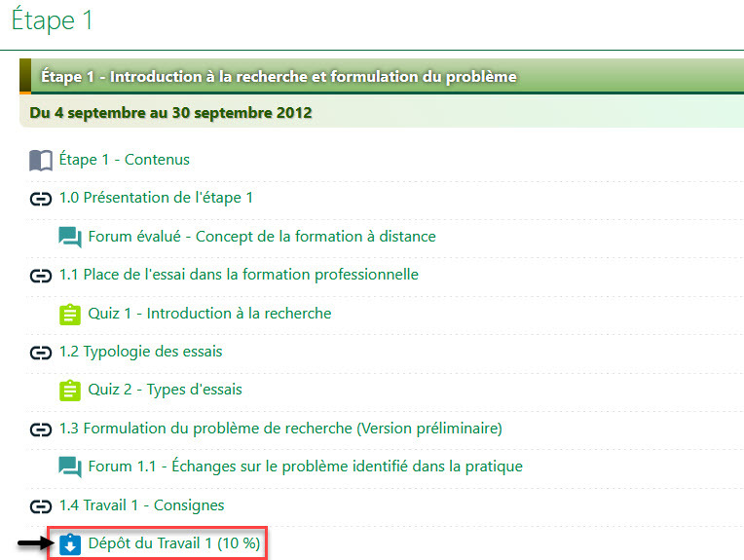Open Dépôt du Travail 1 (10 %) link
The height and width of the screenshot is (560, 744).
coord(173,543)
